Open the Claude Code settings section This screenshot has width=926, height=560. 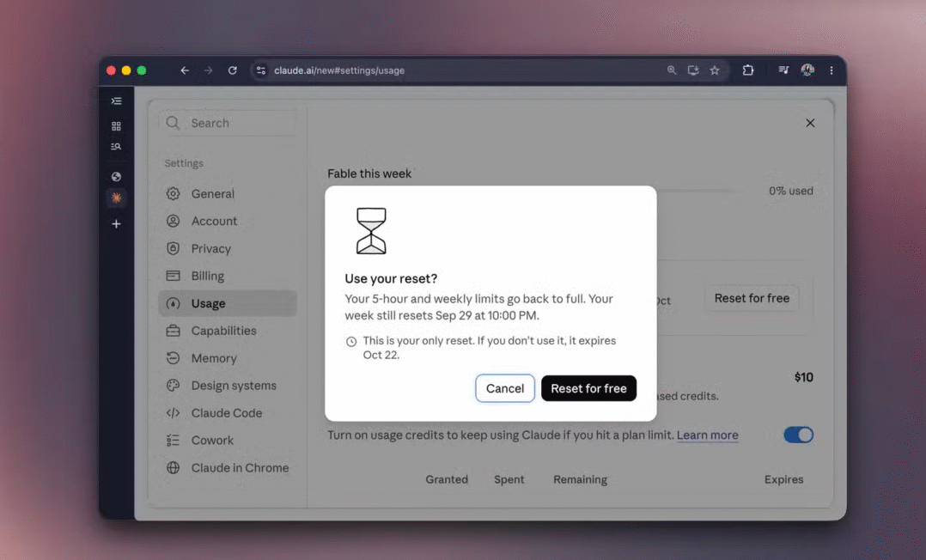pyautogui.click(x=228, y=413)
